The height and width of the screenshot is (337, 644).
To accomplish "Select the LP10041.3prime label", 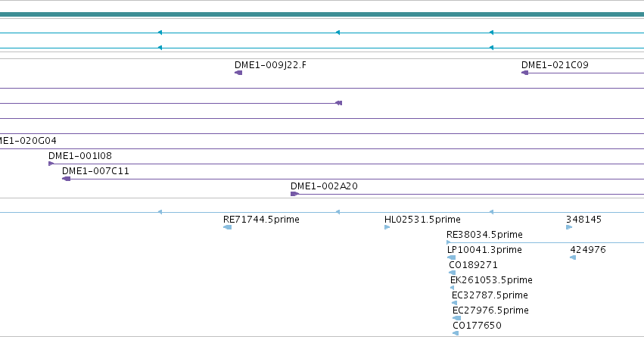I will [484, 250].
